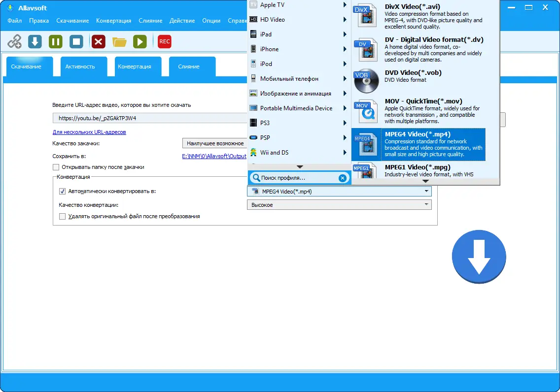This screenshot has height=392, width=560.
Task: Click the Поиск профиля search field
Action: click(x=298, y=178)
